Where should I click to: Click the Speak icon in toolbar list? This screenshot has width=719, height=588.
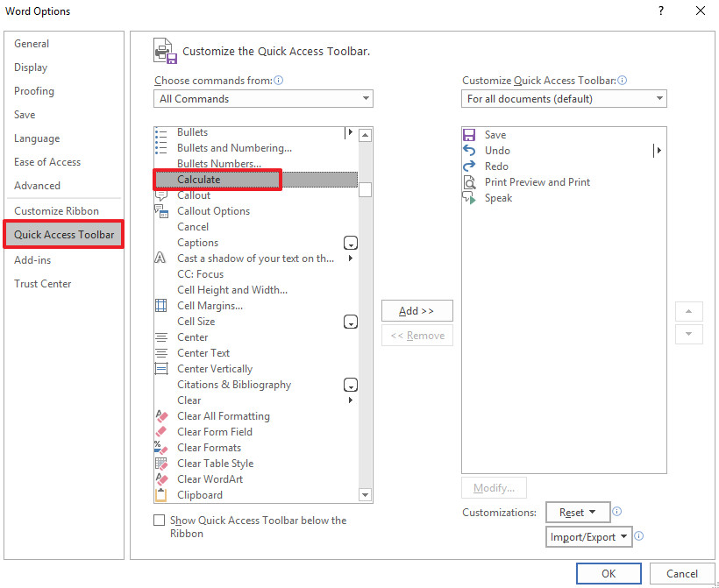469,198
